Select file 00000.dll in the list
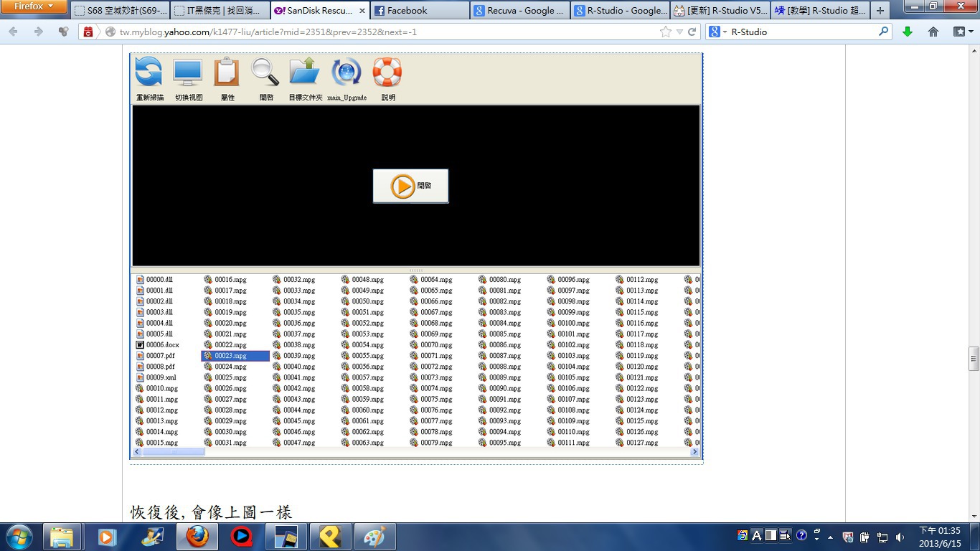 tap(155, 280)
